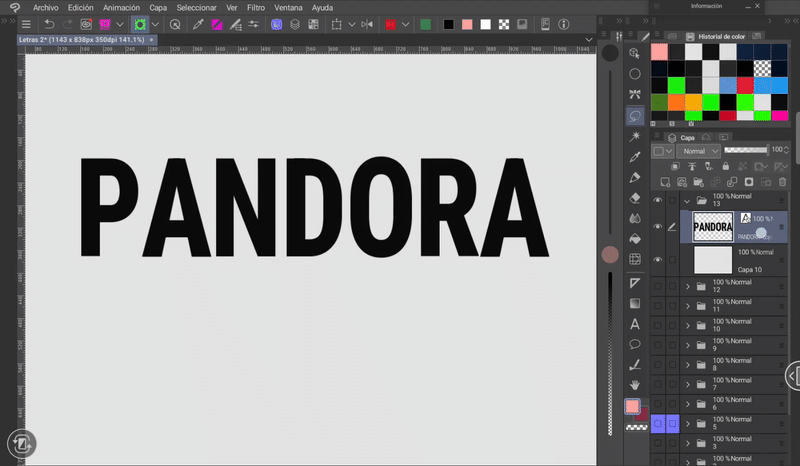Image resolution: width=800 pixels, height=466 pixels.
Task: Show the folder 10 layer group
Action: (x=658, y=326)
